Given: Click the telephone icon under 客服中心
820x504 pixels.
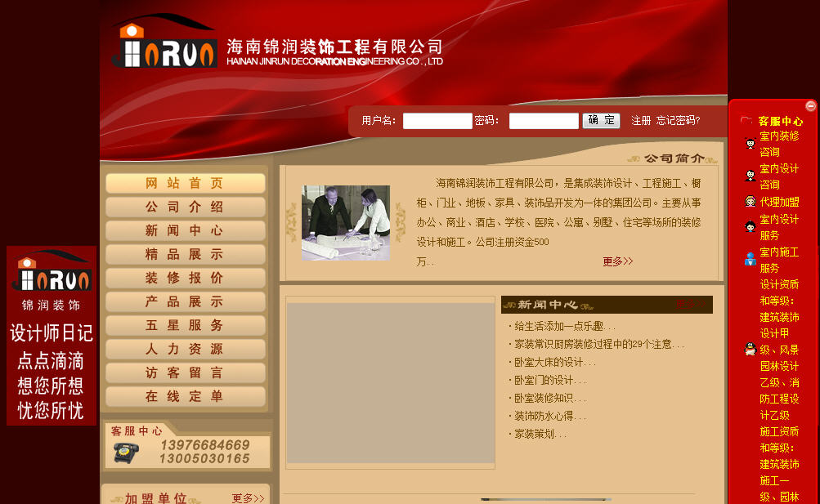Looking at the screenshot, I should (x=126, y=452).
